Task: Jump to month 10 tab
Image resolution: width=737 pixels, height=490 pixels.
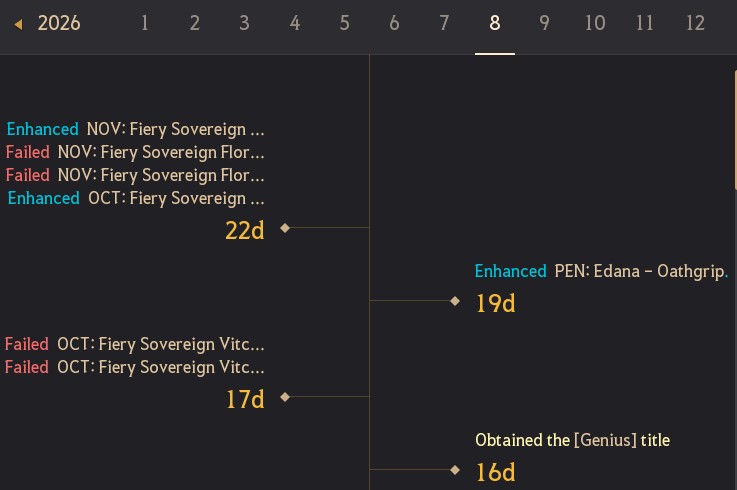Action: click(595, 23)
